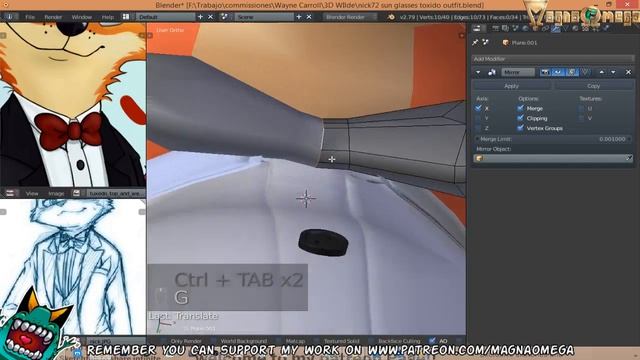The height and width of the screenshot is (360, 640).
Task: Switch to Scene properties tab
Action: 516,28
